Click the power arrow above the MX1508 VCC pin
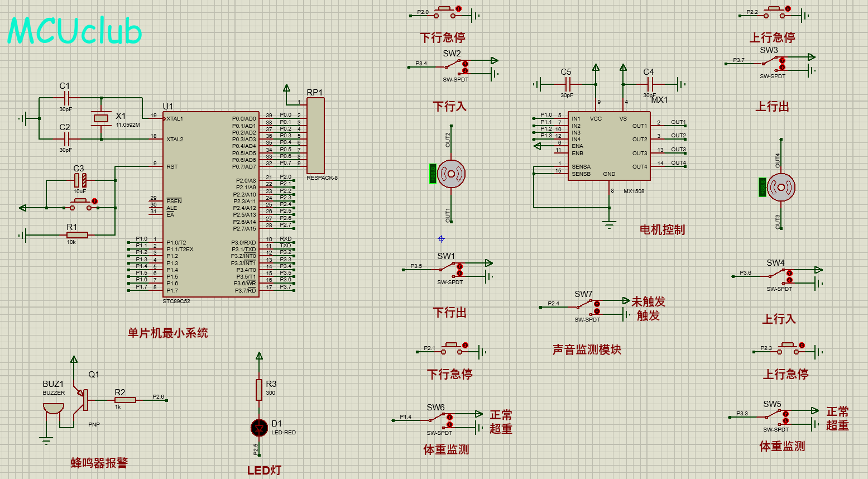868x479 pixels. (596, 68)
